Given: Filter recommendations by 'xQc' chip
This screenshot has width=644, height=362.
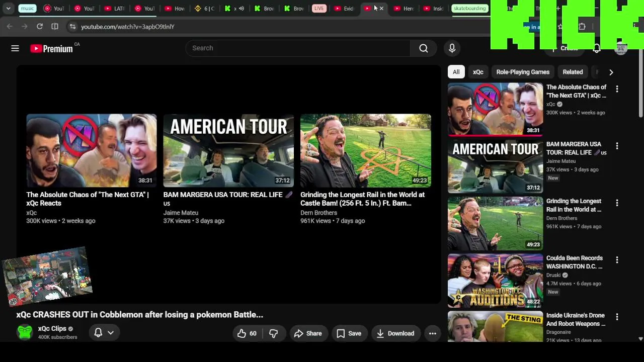Looking at the screenshot, I should pos(478,72).
